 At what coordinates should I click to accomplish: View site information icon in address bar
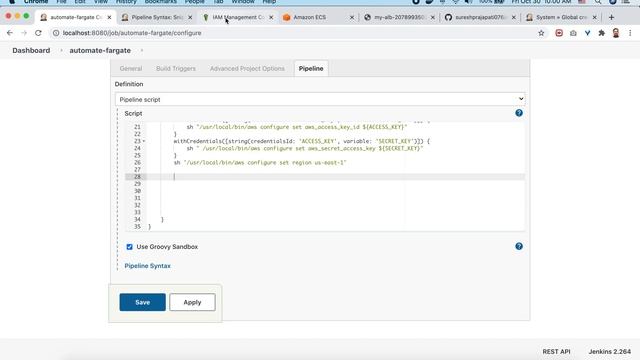(x=56, y=33)
